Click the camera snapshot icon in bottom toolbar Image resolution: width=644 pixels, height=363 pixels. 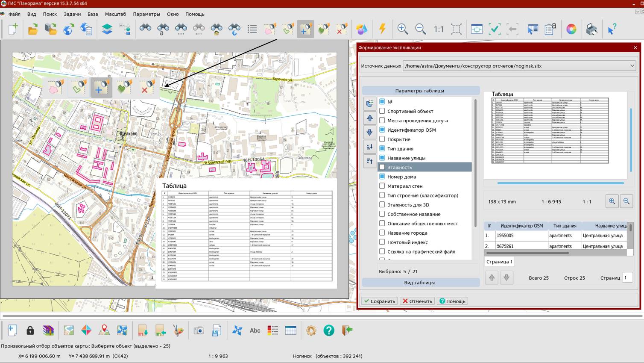click(x=199, y=331)
